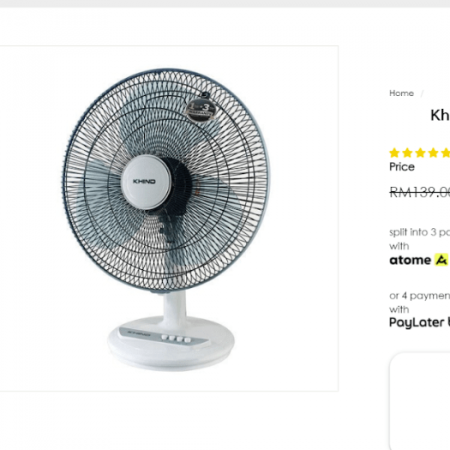Click the 1-3 badge sticker on fan grille
The image size is (450, 450).
(199, 111)
